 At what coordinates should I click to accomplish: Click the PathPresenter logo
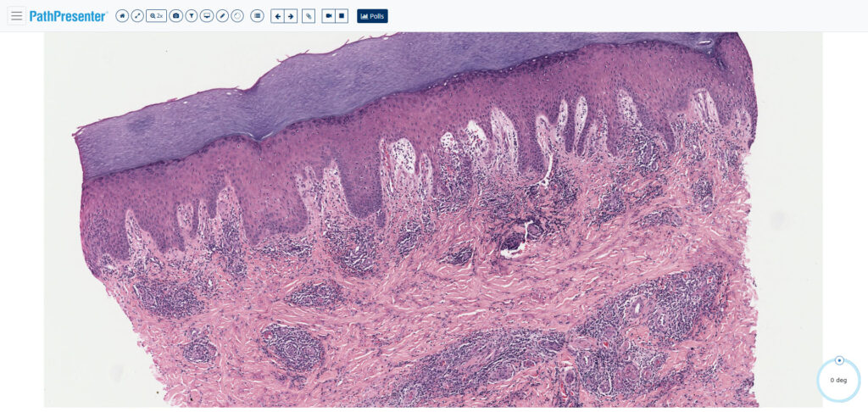tap(68, 16)
